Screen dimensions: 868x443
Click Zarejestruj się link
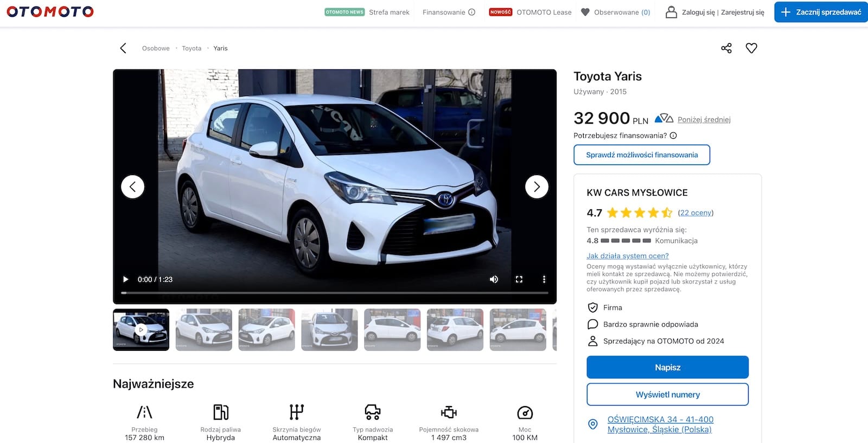click(743, 12)
